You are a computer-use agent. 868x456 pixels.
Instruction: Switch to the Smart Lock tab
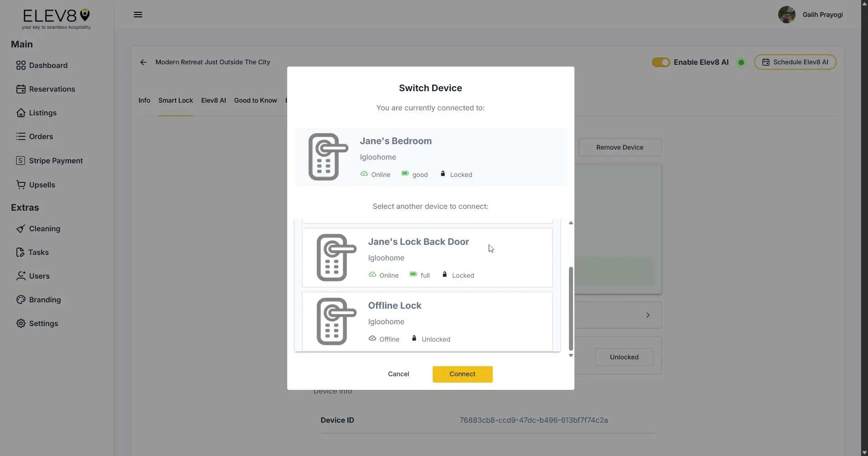coord(176,100)
